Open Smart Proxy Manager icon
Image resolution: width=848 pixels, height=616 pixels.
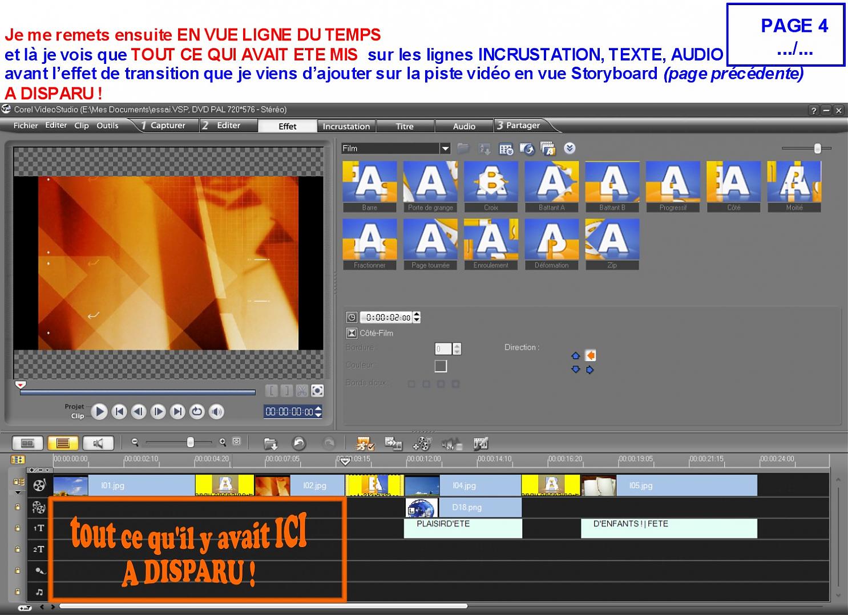pos(365,443)
